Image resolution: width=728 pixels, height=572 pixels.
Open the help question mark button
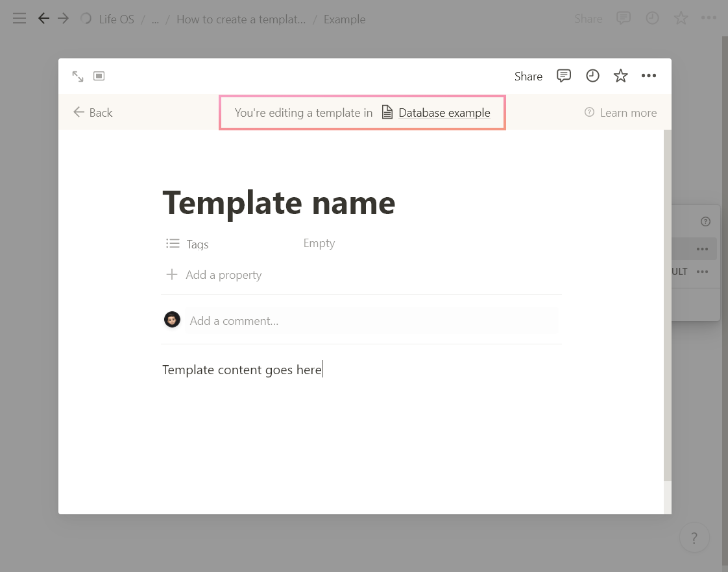pos(694,538)
